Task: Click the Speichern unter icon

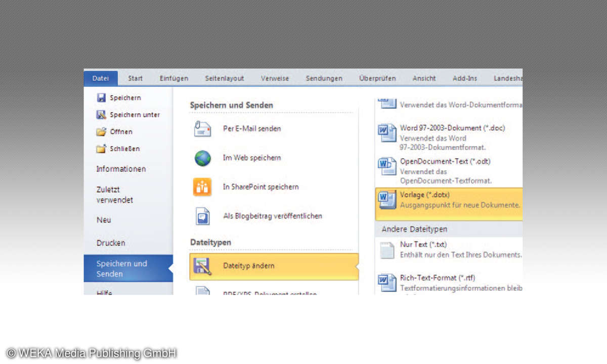Action: pos(101,115)
